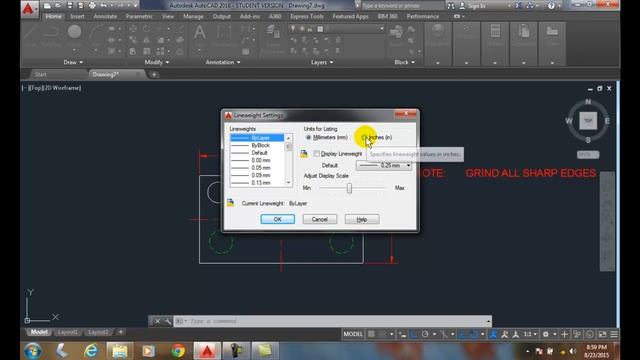Enable the Display Lineweight checkbox

point(317,153)
